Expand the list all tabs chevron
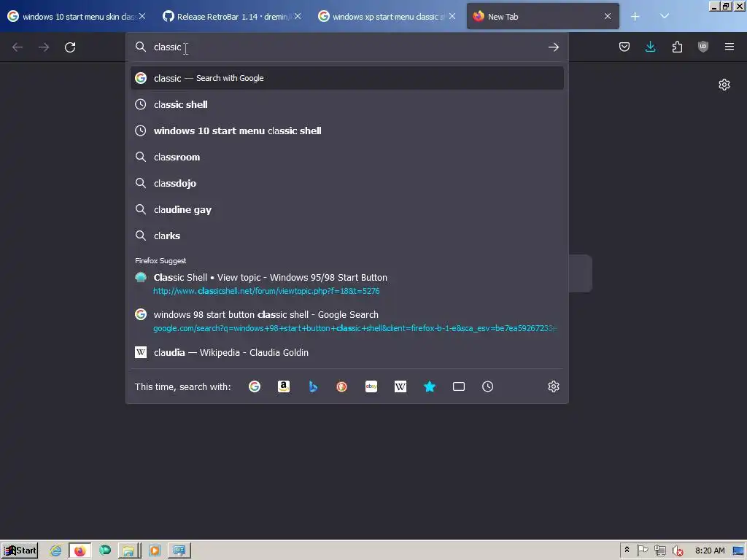747x560 pixels. coord(664,17)
